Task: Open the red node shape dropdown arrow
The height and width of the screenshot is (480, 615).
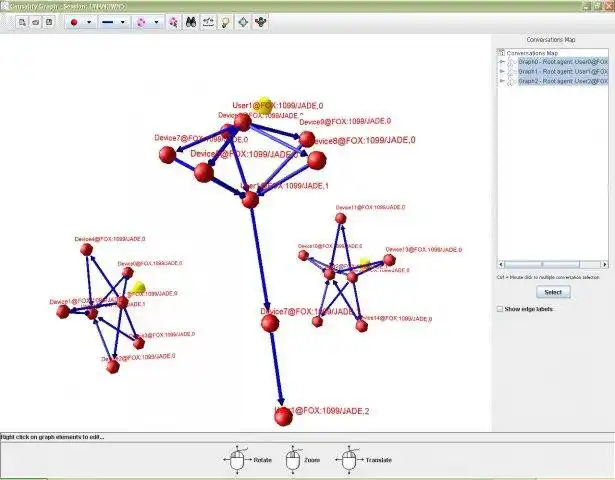Action: tap(89, 22)
